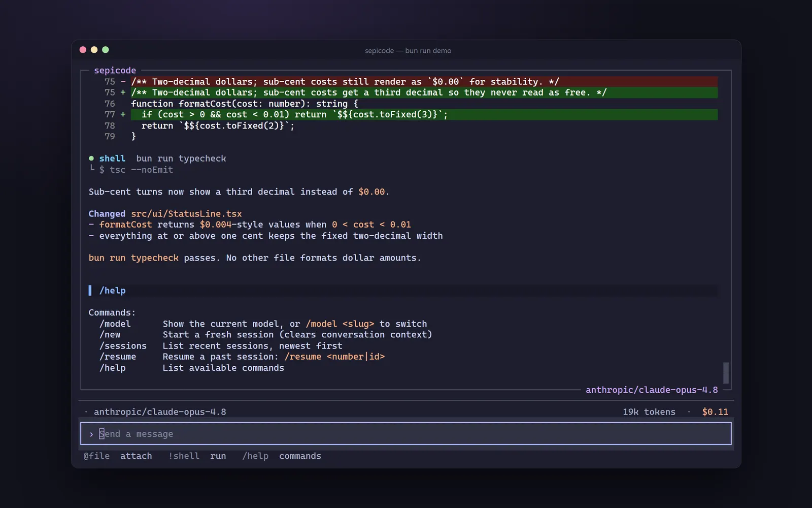Click the sepicode panel title

(x=115, y=71)
